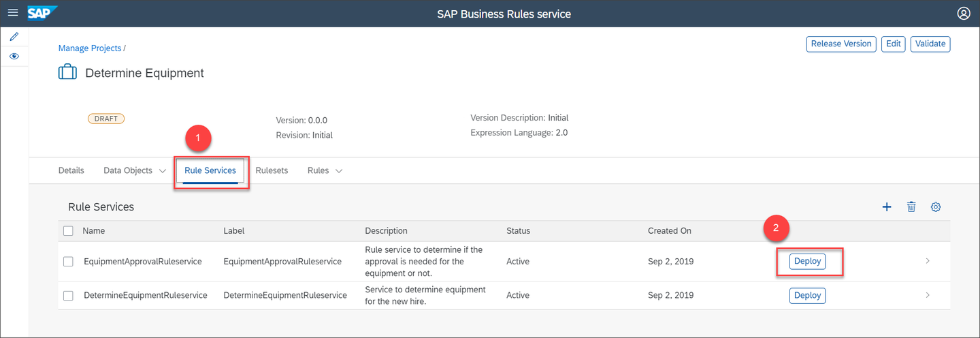Click the trash delete icon
Viewport: 980px width, 338px height.
point(911,206)
